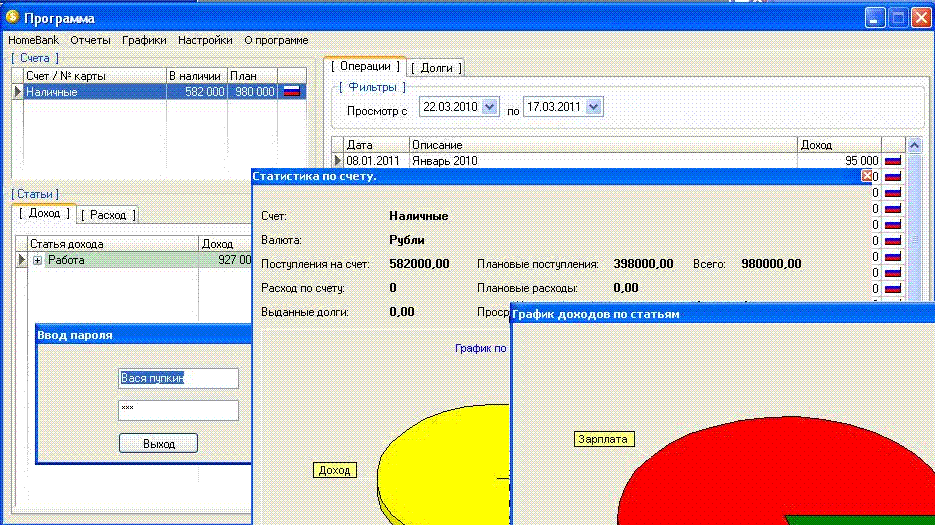The height and width of the screenshot is (525, 935).
Task: Click the График доходов по статьям title bar
Action: [723, 314]
